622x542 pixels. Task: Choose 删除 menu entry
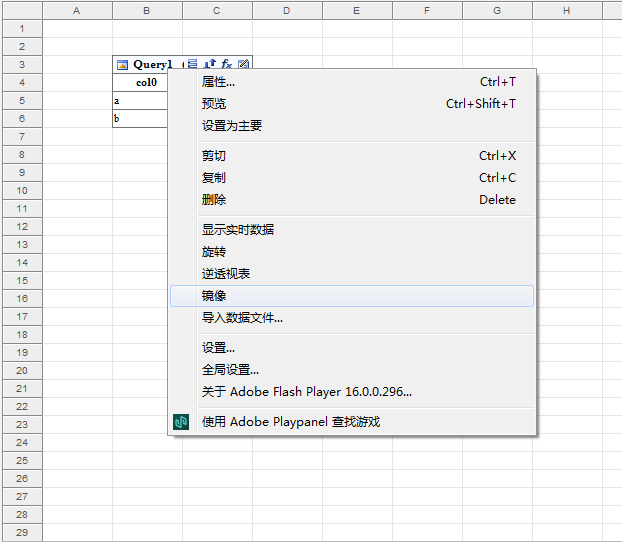pyautogui.click(x=352, y=200)
